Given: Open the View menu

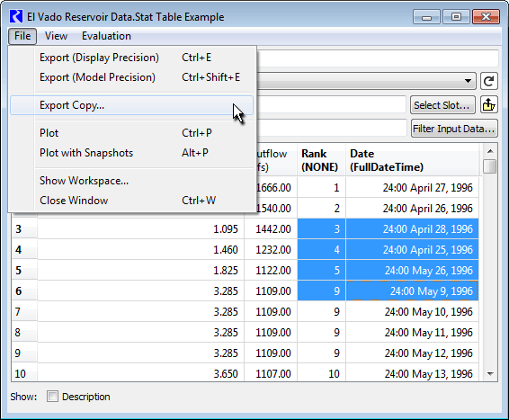Looking at the screenshot, I should 56,36.
